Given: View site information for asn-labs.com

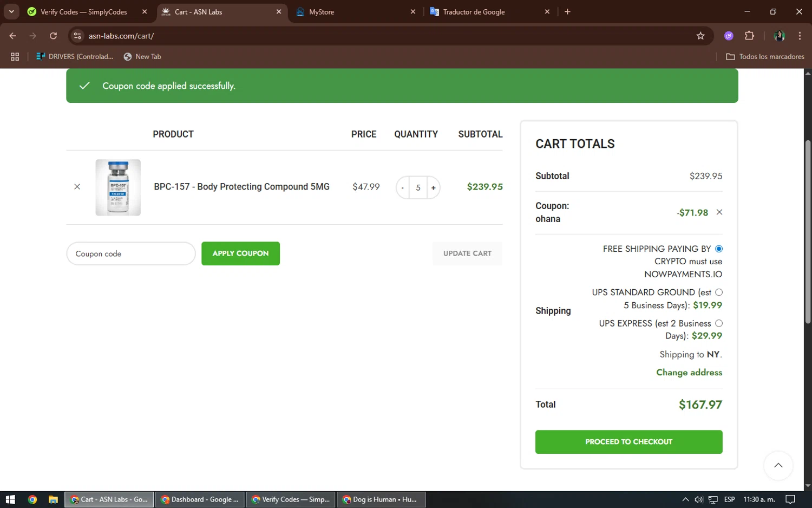Looking at the screenshot, I should click(x=77, y=36).
